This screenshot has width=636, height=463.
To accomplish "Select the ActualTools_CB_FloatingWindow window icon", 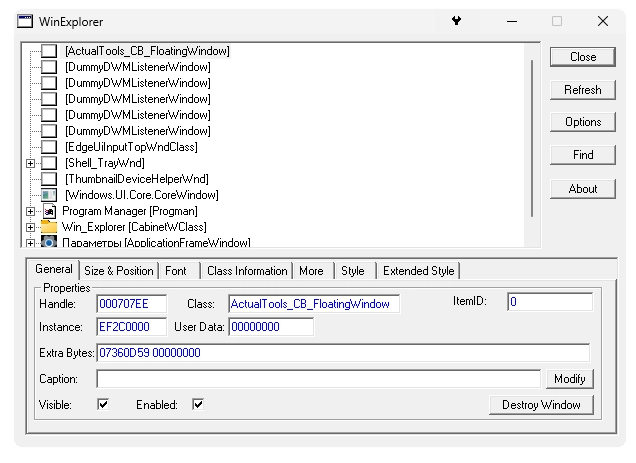I will pos(49,51).
